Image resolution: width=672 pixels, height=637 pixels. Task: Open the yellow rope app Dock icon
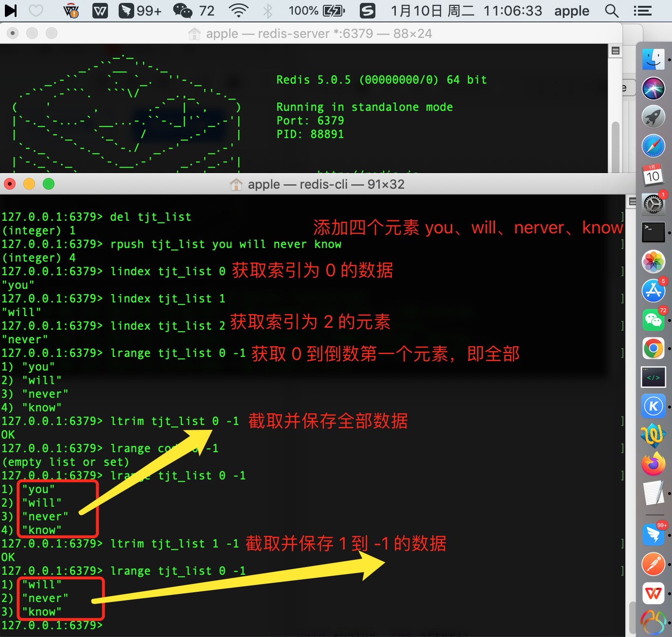(x=653, y=434)
